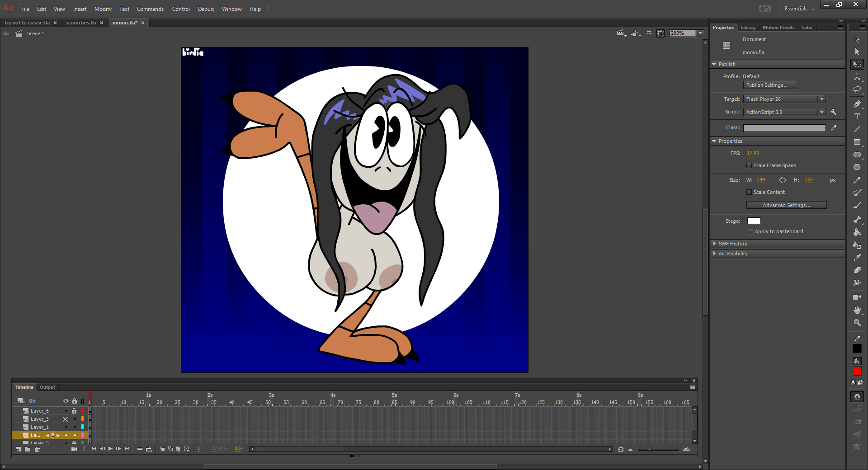Open the stage zoom percentage dropdown
The height and width of the screenshot is (470, 868).
point(700,33)
